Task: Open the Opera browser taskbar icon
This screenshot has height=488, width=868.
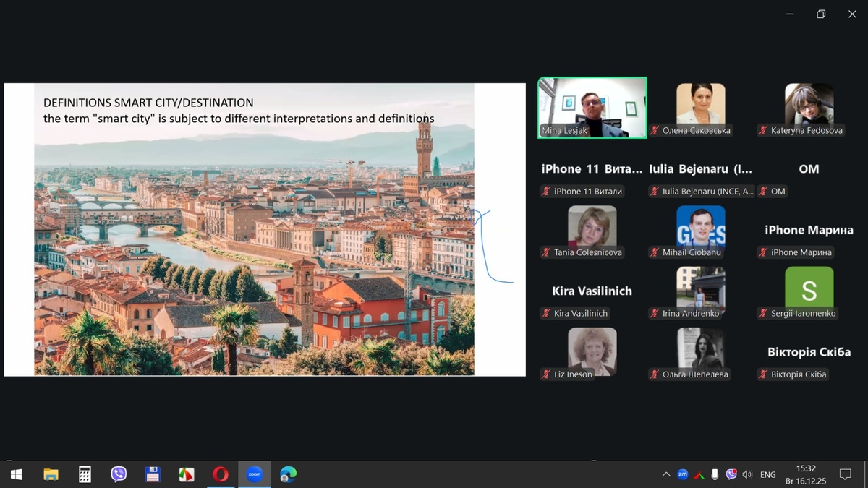Action: (221, 474)
